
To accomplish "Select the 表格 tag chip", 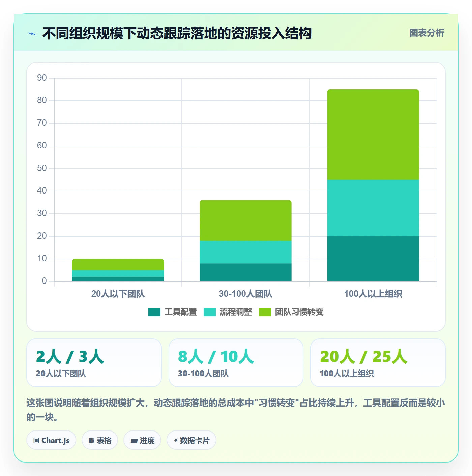I will click(100, 440).
